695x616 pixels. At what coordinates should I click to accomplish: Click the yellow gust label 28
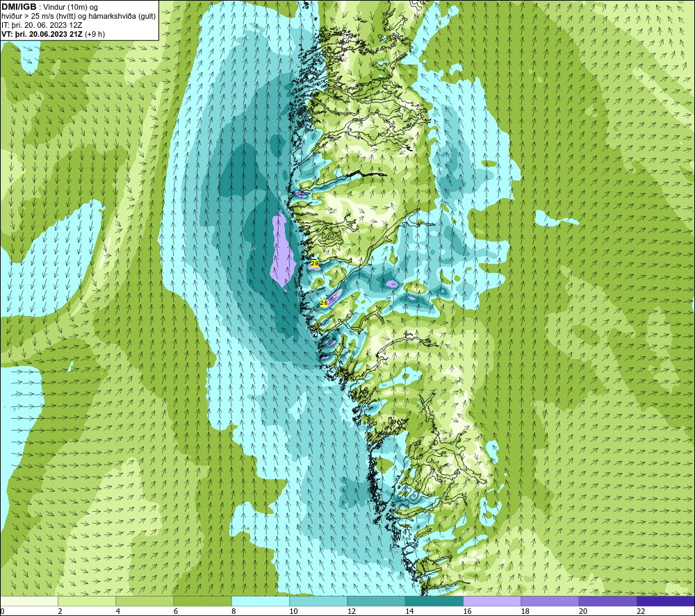click(315, 263)
